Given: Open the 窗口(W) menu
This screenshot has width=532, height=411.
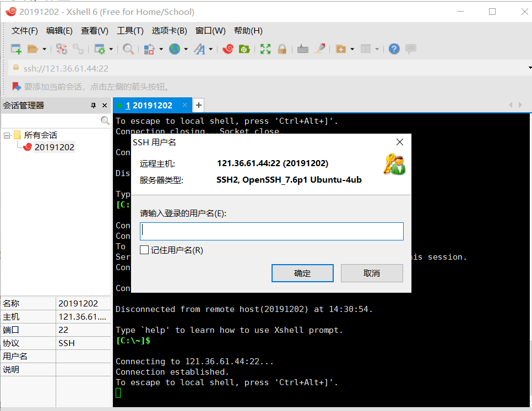Looking at the screenshot, I should coord(210,31).
